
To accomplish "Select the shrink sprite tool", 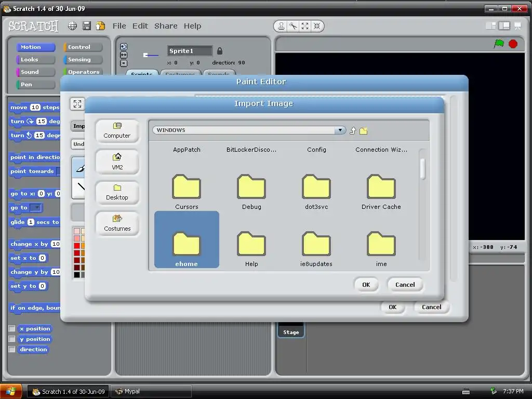I will pos(317,26).
